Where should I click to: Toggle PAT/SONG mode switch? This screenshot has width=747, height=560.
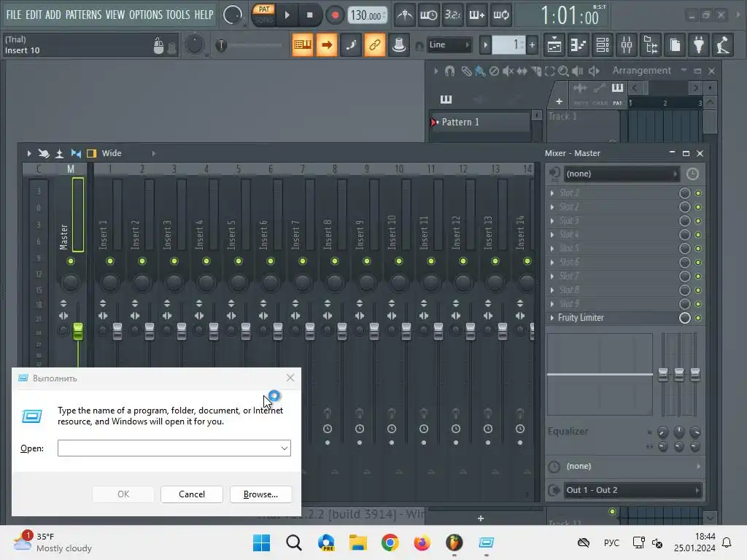(x=263, y=15)
